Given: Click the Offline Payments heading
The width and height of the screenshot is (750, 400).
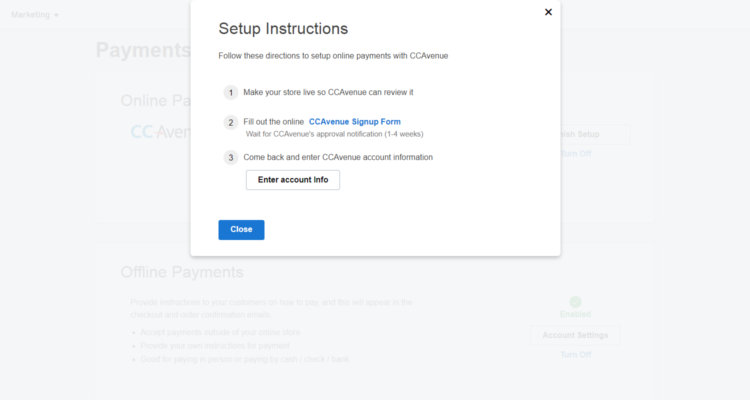Looking at the screenshot, I should click(x=182, y=272).
